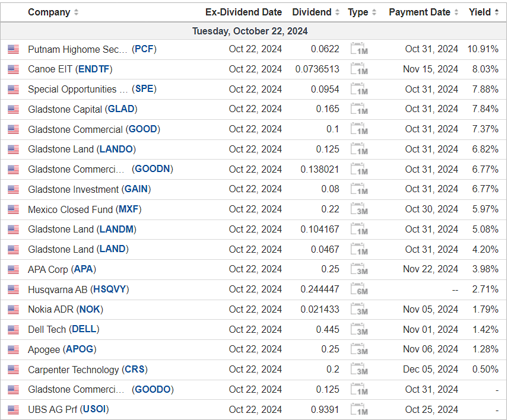This screenshot has width=508, height=420.
Task: Select the 0.9391 dividend value
Action: 325,409
